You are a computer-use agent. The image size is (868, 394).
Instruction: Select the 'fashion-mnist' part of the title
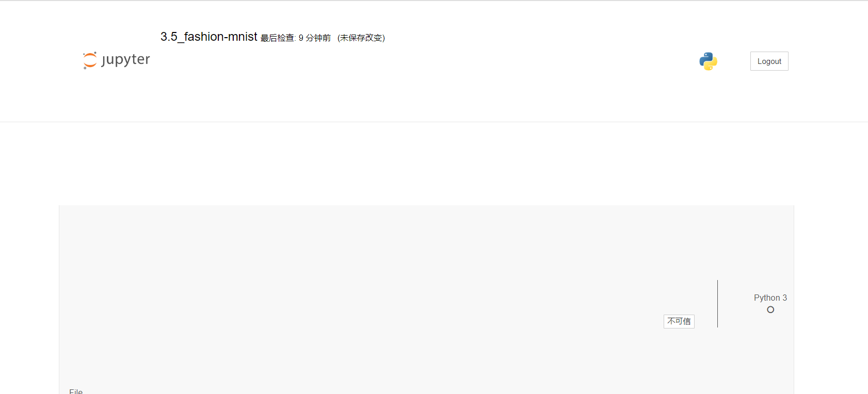point(221,37)
